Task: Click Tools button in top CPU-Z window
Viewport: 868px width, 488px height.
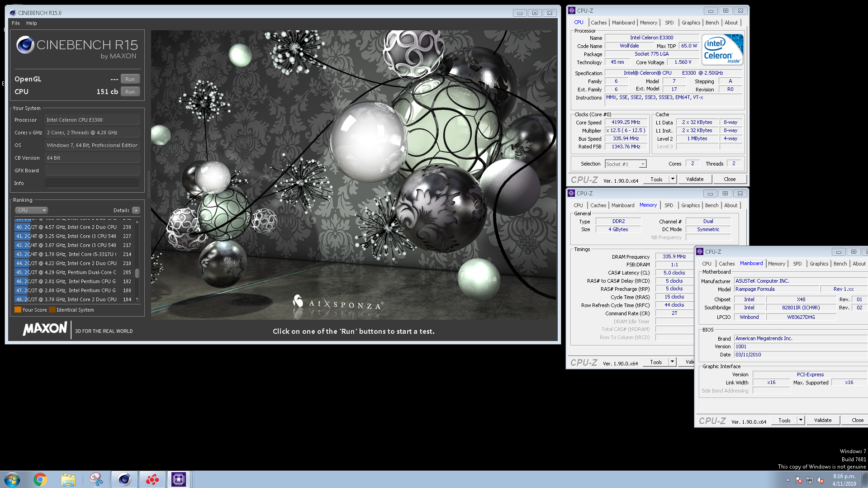Action: pos(656,179)
